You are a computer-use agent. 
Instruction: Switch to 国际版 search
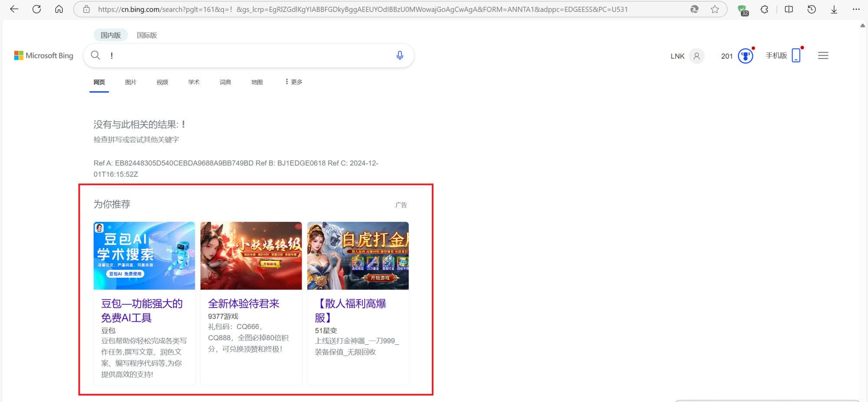[147, 35]
